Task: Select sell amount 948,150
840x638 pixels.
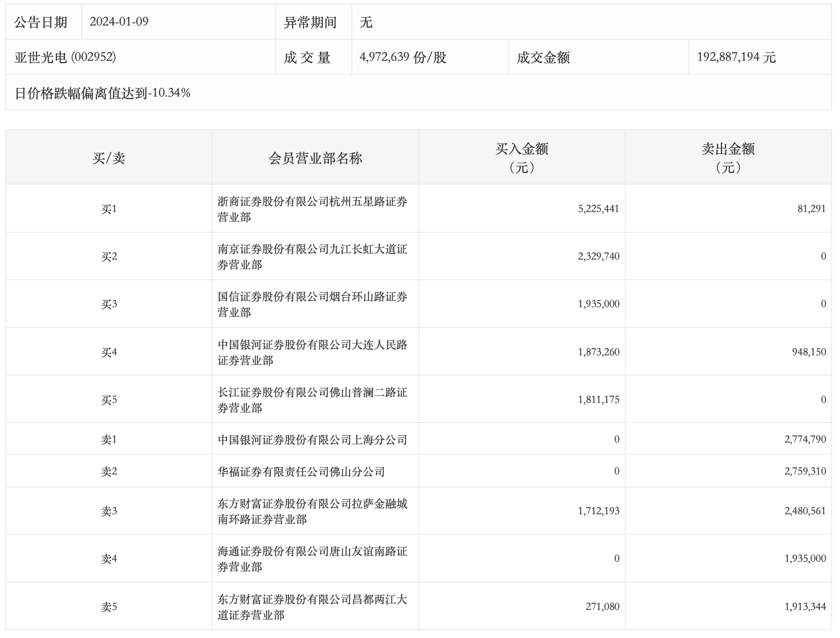Action: pyautogui.click(x=809, y=352)
